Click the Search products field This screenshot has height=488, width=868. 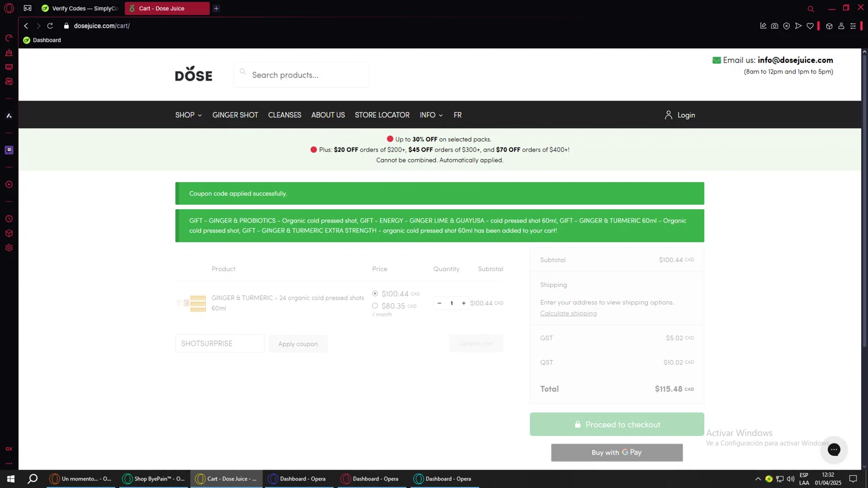(301, 75)
